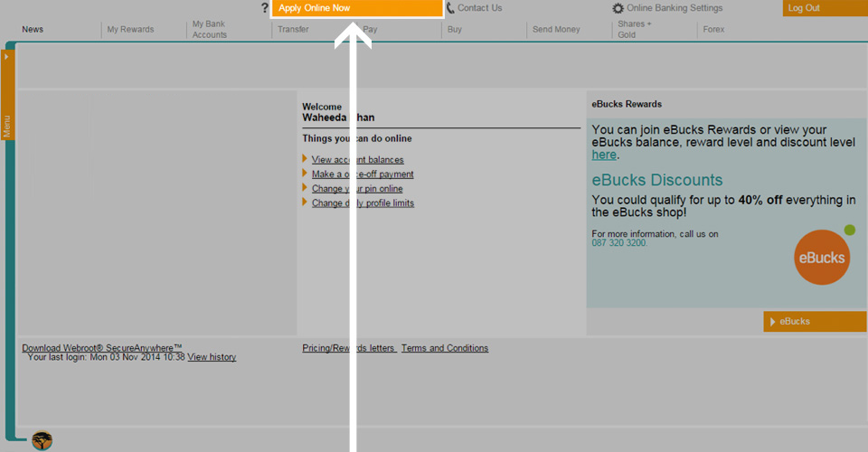Expand the orange side Menu tab
This screenshot has height=452, width=868.
7,95
